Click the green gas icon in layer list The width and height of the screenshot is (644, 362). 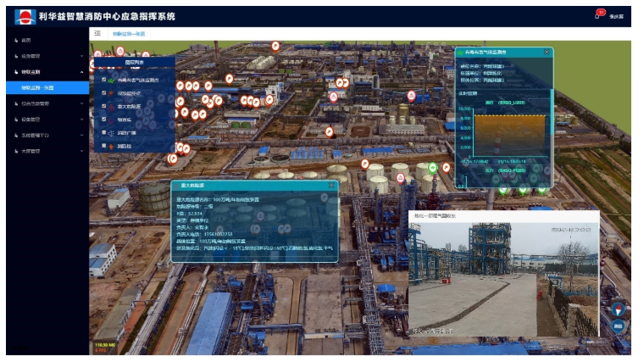(111, 81)
